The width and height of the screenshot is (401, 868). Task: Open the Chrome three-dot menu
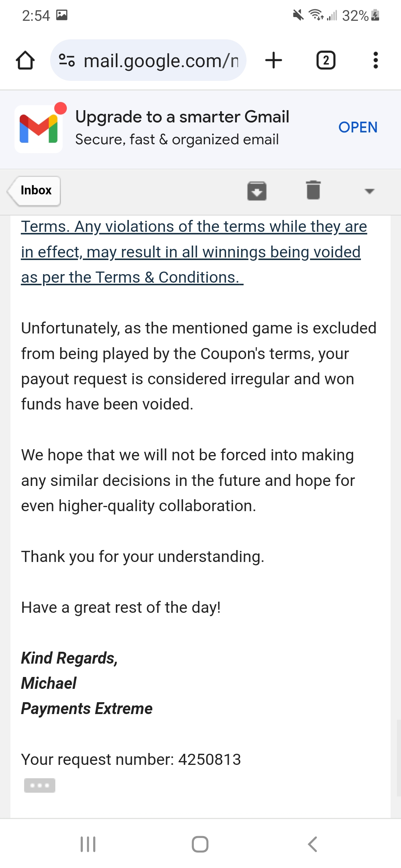(375, 60)
